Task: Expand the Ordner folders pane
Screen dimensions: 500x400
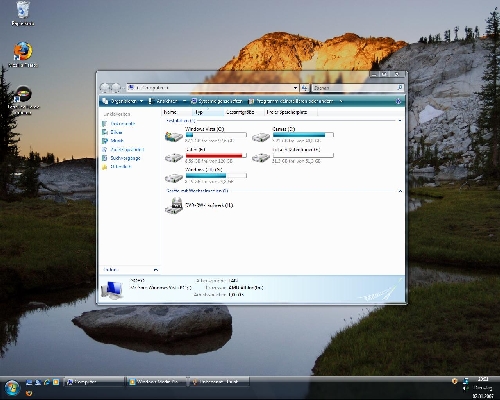Action: pyautogui.click(x=156, y=270)
